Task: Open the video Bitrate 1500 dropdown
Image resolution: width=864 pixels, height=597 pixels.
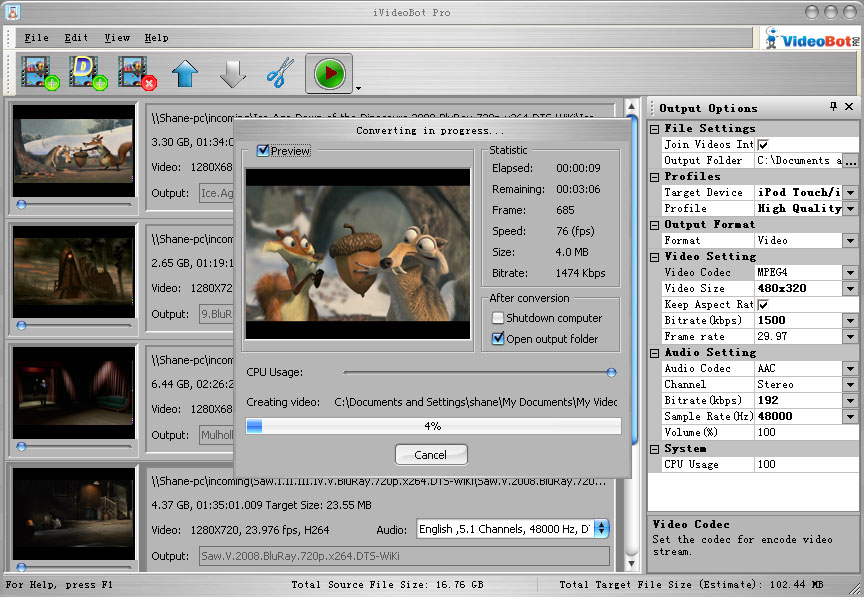Action: [x=851, y=320]
